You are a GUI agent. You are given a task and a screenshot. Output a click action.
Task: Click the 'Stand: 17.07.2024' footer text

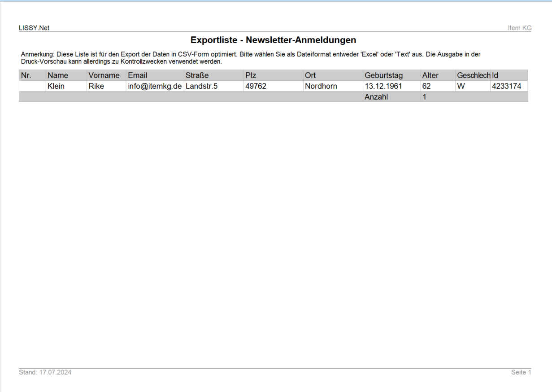tap(45, 372)
